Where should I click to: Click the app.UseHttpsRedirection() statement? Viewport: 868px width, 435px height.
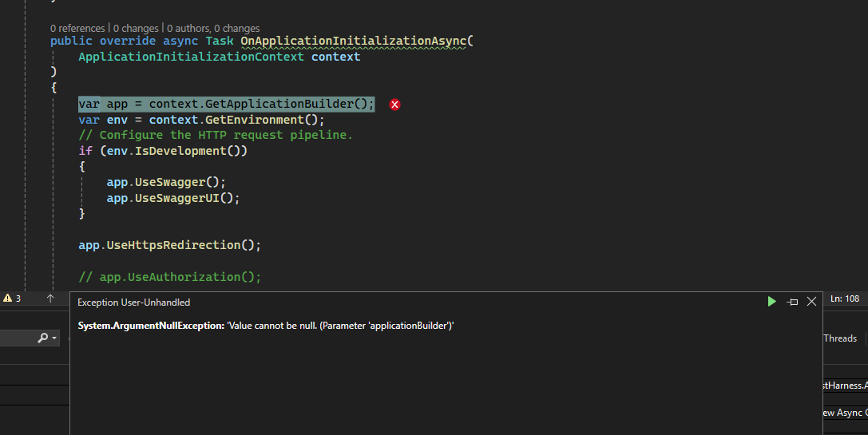tap(169, 245)
